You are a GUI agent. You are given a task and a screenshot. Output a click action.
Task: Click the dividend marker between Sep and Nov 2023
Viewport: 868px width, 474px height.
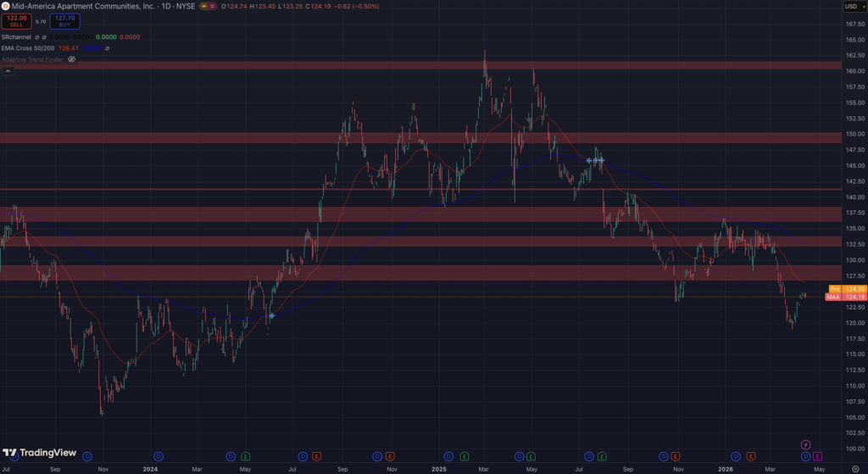(x=87, y=456)
